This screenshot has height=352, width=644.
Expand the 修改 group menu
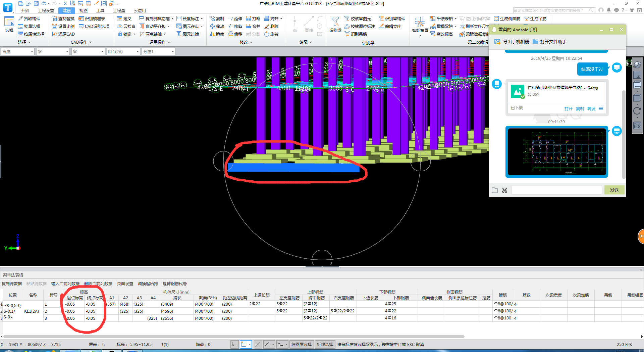tap(246, 42)
